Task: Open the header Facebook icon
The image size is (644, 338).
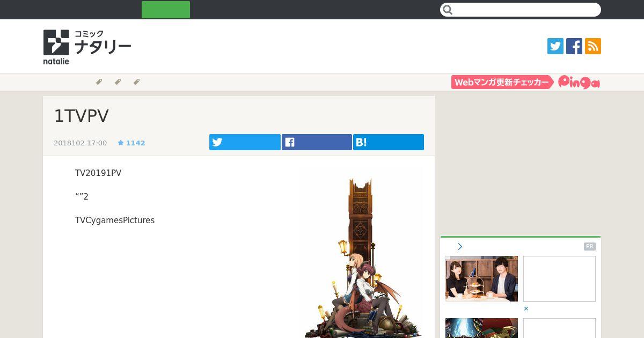Action: [574, 46]
